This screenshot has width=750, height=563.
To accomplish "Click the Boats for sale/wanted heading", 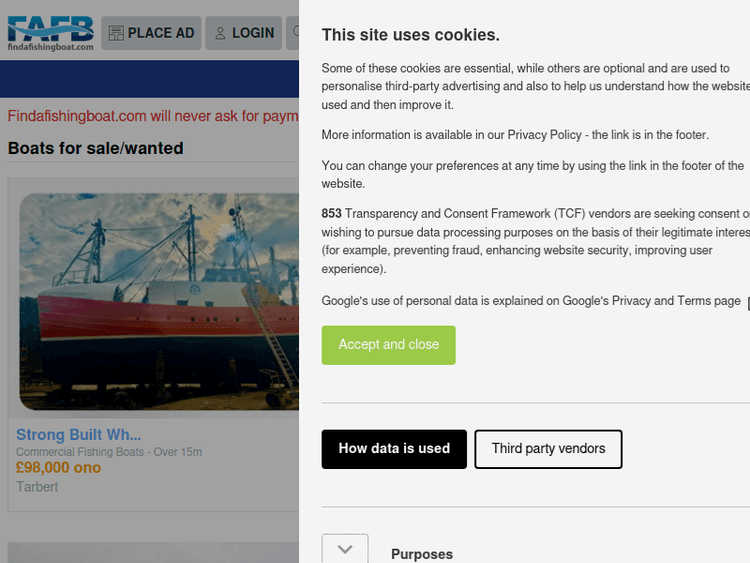I will (95, 148).
